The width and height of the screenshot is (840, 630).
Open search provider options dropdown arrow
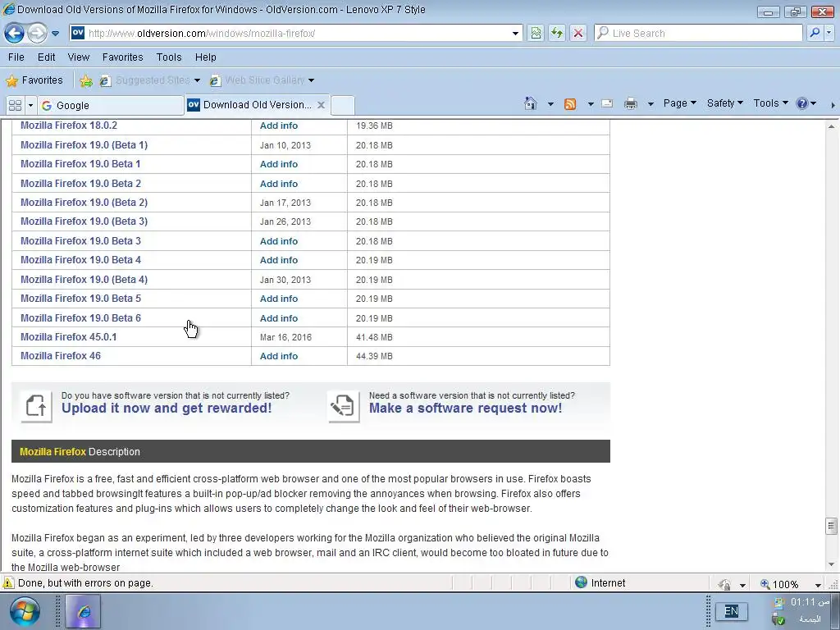[x=829, y=33]
